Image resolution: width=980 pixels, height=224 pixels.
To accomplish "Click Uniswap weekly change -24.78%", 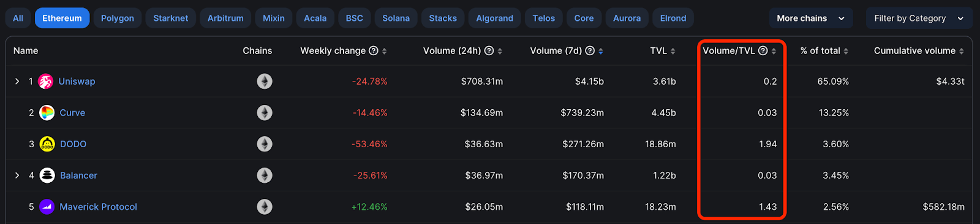I will [x=370, y=81].
